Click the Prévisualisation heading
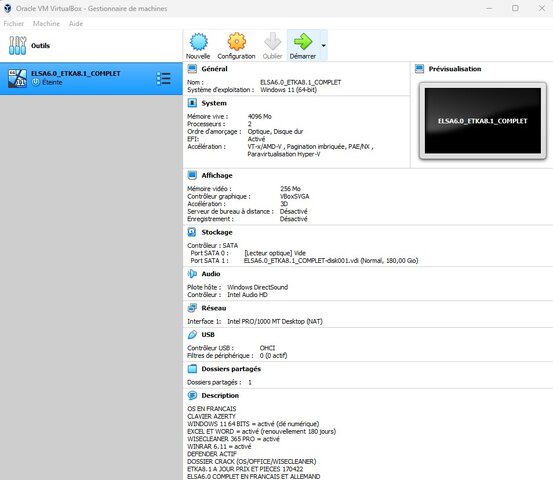 [455, 69]
